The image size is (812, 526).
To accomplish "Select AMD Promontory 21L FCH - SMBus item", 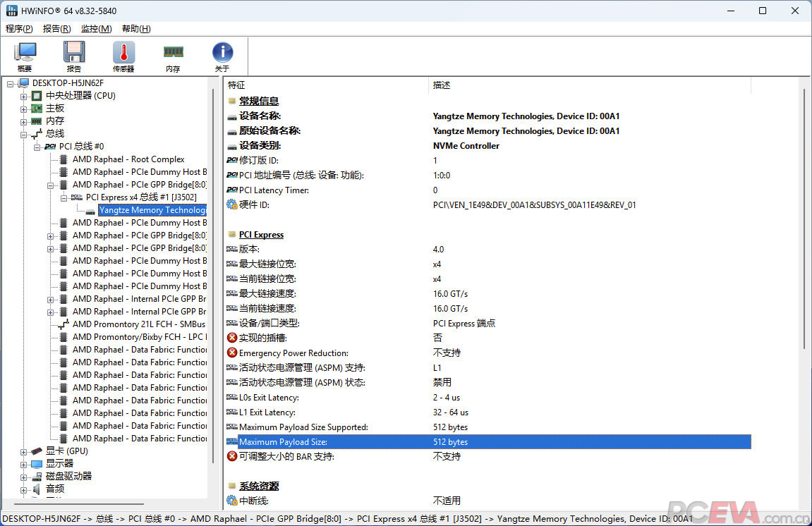I will 139,324.
